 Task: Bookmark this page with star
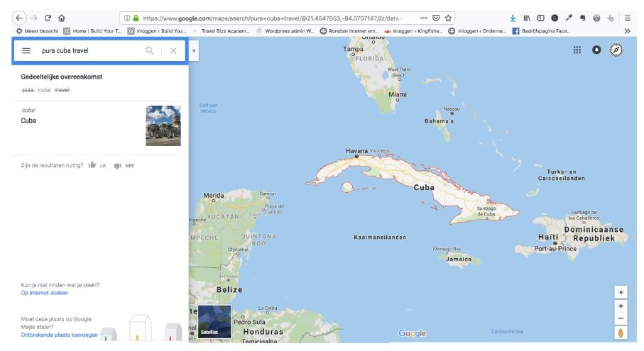click(x=448, y=18)
